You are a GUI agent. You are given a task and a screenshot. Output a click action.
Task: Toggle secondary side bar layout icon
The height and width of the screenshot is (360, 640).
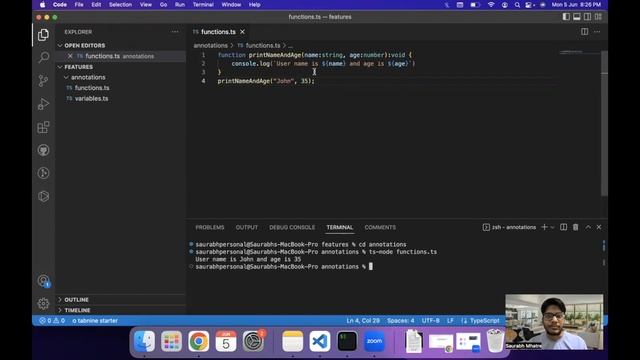coord(587,17)
